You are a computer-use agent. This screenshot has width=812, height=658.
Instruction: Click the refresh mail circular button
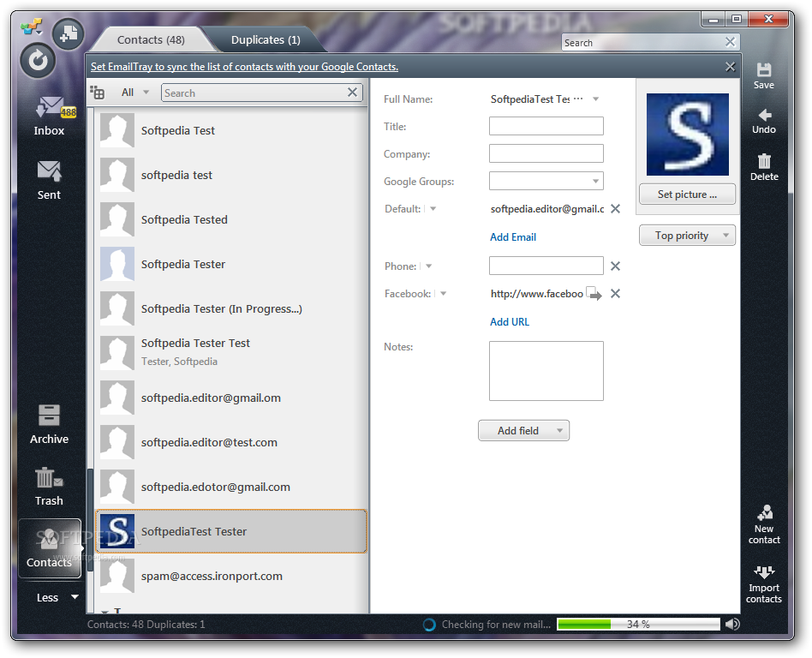point(38,61)
